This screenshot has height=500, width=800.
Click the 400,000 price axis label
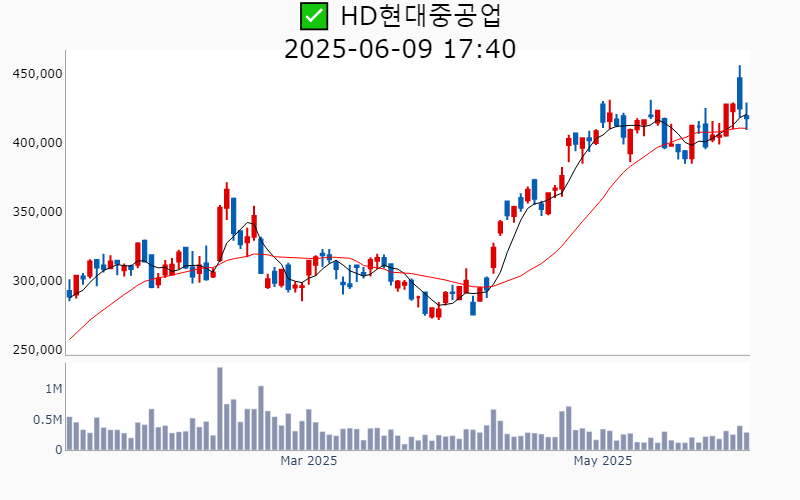tap(37, 143)
